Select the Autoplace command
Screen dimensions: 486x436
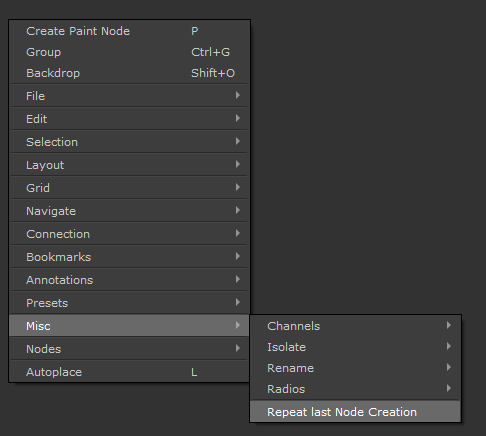point(129,372)
